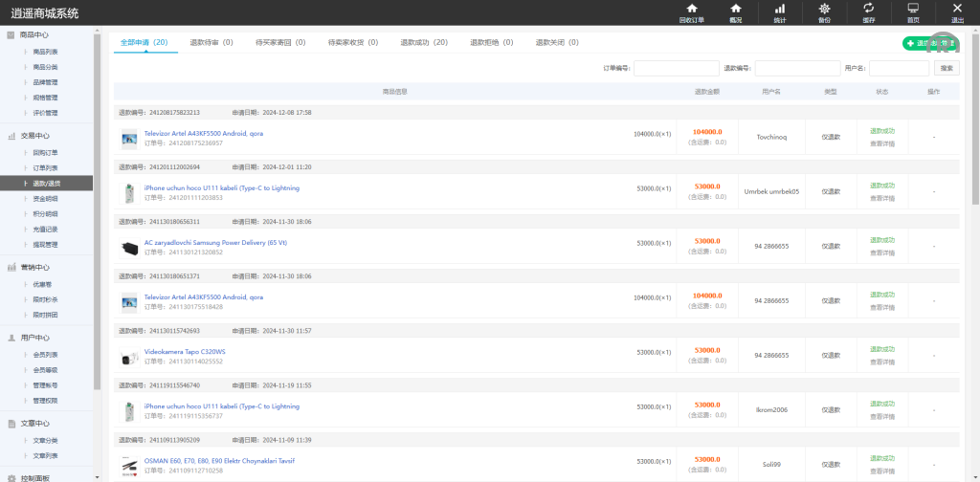Screen dimensions: 980x482
Task: Open the 统计 statistics chart icon
Action: 779,9
